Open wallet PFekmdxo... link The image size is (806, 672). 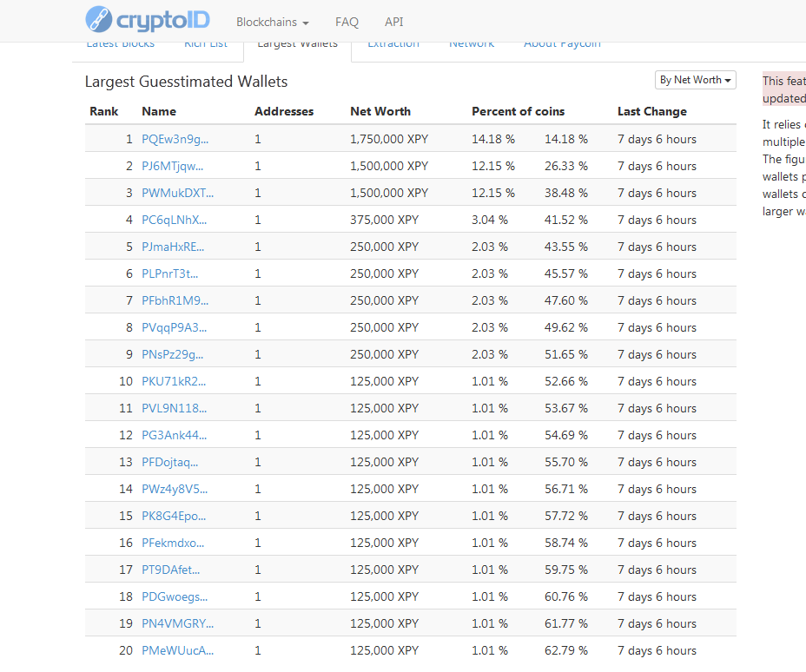click(173, 543)
